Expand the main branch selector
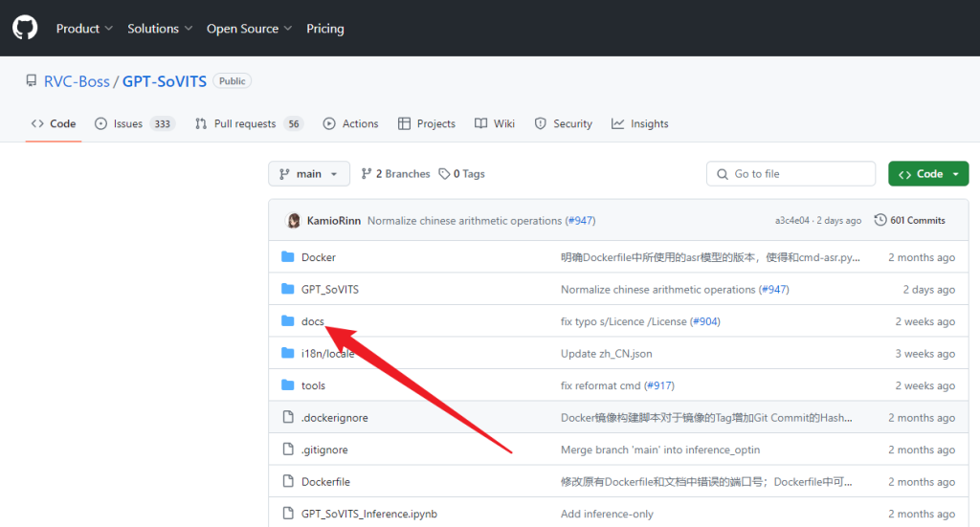The image size is (980, 527). click(308, 174)
